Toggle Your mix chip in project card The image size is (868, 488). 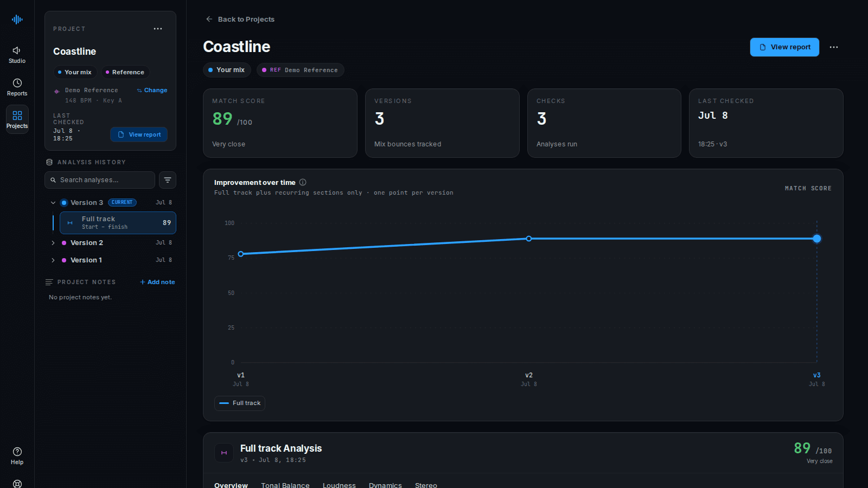pos(75,72)
